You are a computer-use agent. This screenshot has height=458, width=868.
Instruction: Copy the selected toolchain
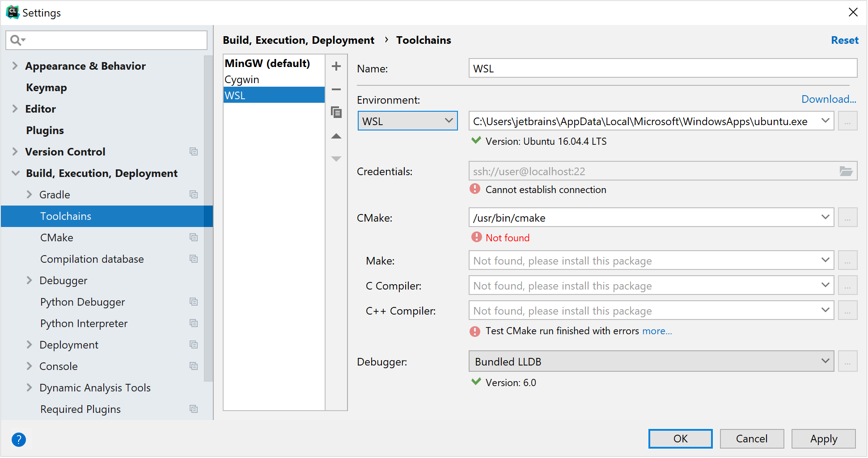pos(336,112)
